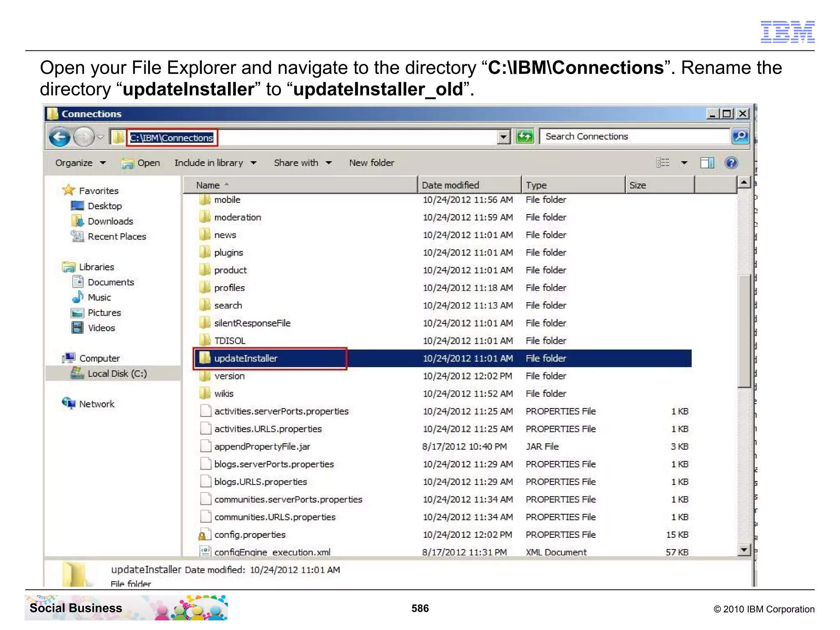Sort by the Date modified column header

pyautogui.click(x=470, y=185)
